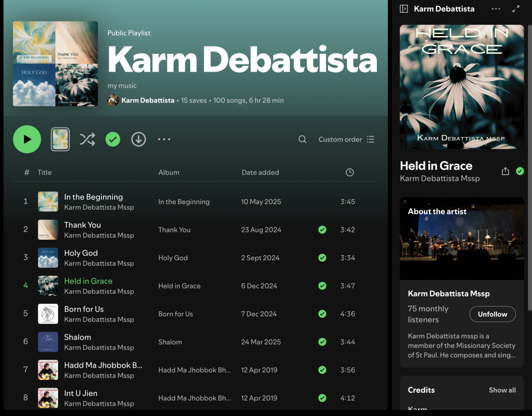Sort by duration clock icon
This screenshot has width=532, height=416.
point(350,173)
